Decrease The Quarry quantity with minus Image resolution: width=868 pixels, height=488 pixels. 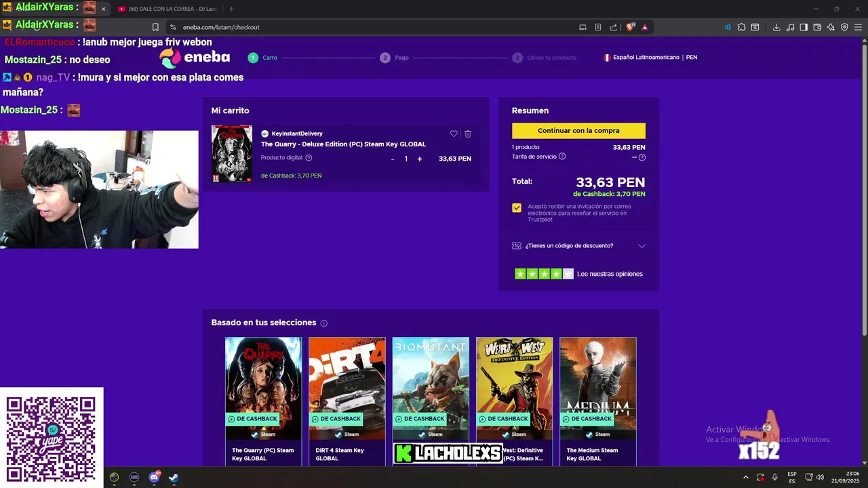coord(393,159)
